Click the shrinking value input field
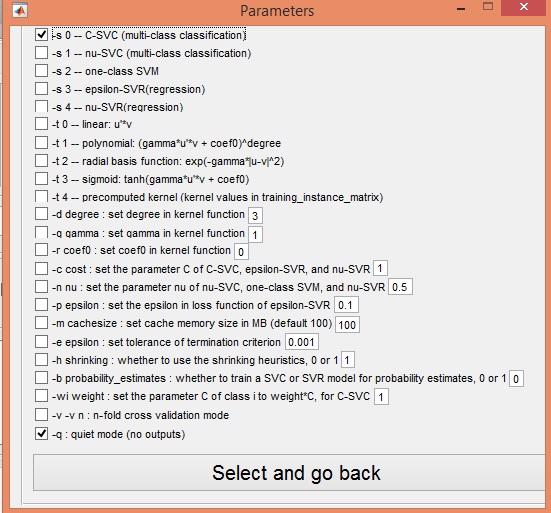 pos(348,360)
